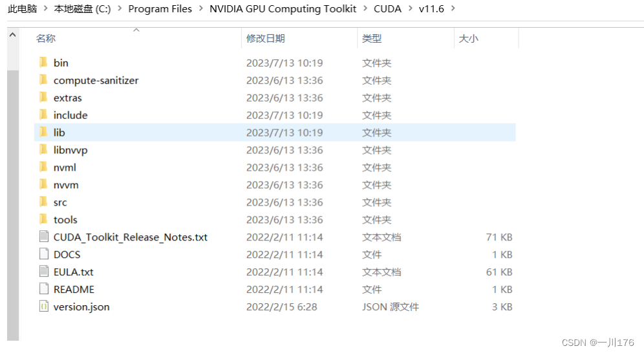Sort by the 修改日期 column header
The height and width of the screenshot is (353, 644).
pos(266,39)
